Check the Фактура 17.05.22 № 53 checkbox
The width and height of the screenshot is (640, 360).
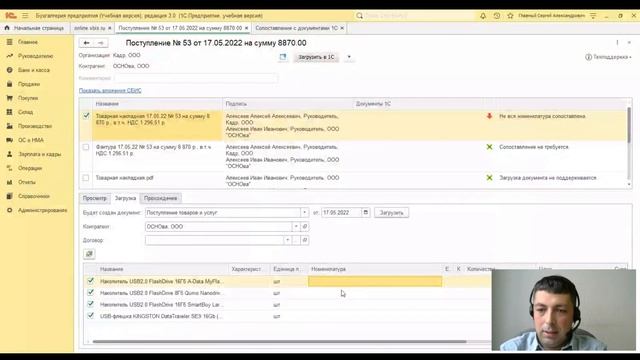[x=86, y=147]
